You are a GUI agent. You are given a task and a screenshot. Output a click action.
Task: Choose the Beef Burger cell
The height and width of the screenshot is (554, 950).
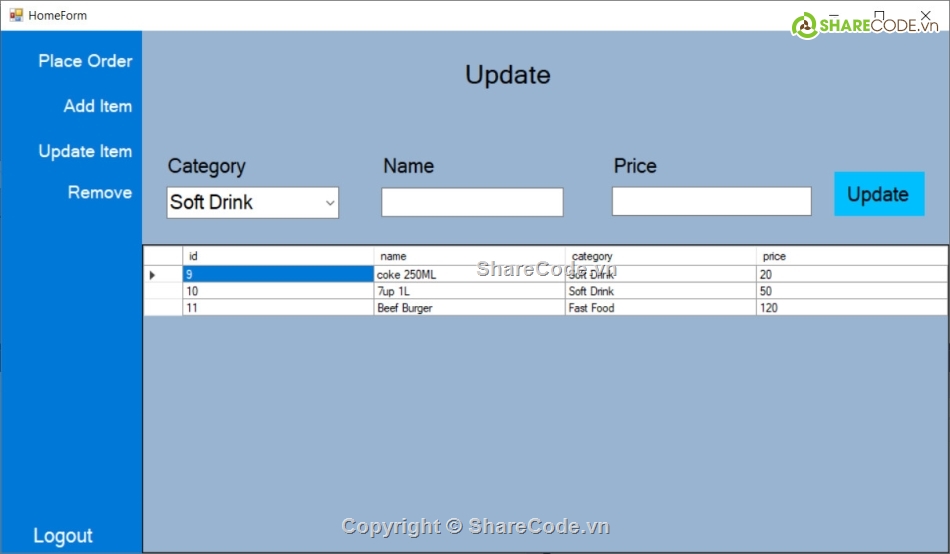[x=469, y=308]
